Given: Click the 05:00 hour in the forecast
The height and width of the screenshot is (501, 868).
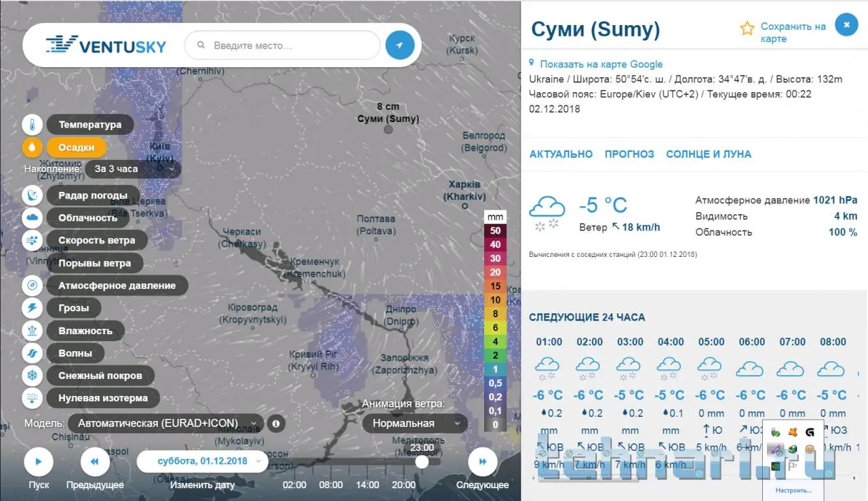Looking at the screenshot, I should tap(711, 342).
